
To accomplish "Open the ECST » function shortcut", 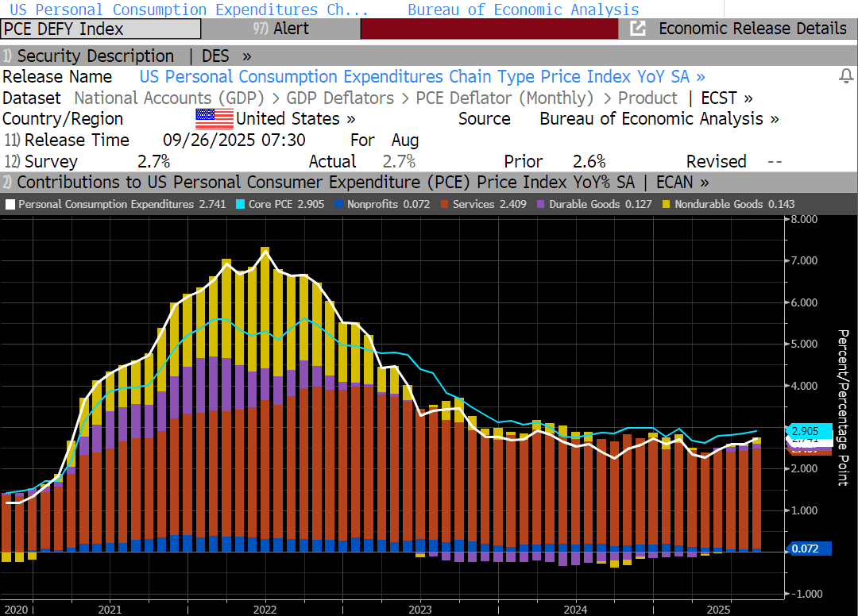I will click(727, 98).
